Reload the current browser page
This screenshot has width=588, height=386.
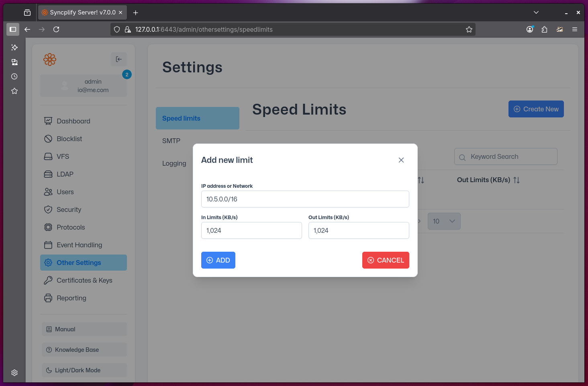coord(56,29)
